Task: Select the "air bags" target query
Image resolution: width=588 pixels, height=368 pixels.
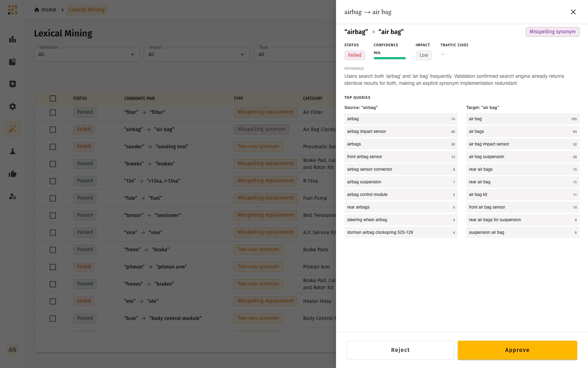Action: pyautogui.click(x=523, y=131)
